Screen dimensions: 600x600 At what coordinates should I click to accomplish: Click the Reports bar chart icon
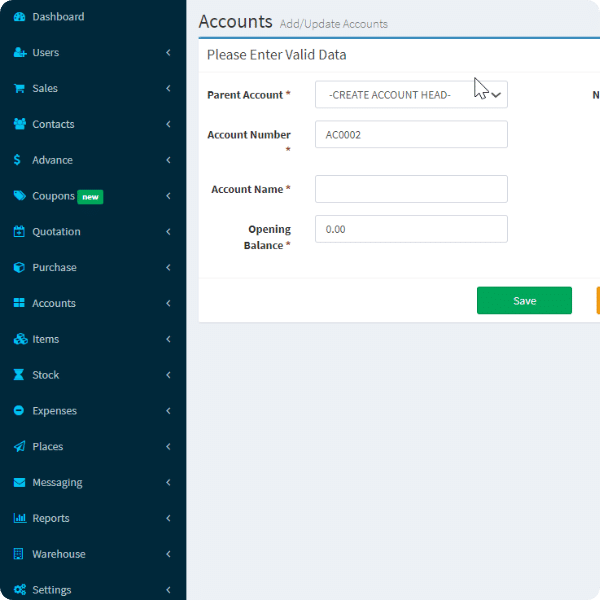tap(19, 518)
